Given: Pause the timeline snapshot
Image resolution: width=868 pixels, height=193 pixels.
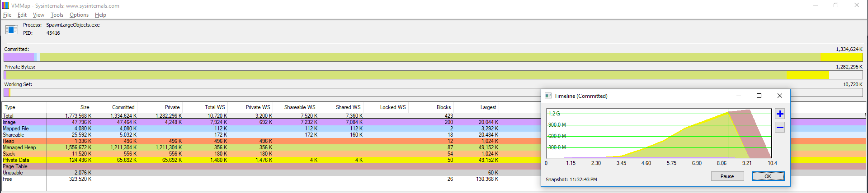Looking at the screenshot, I should [727, 176].
